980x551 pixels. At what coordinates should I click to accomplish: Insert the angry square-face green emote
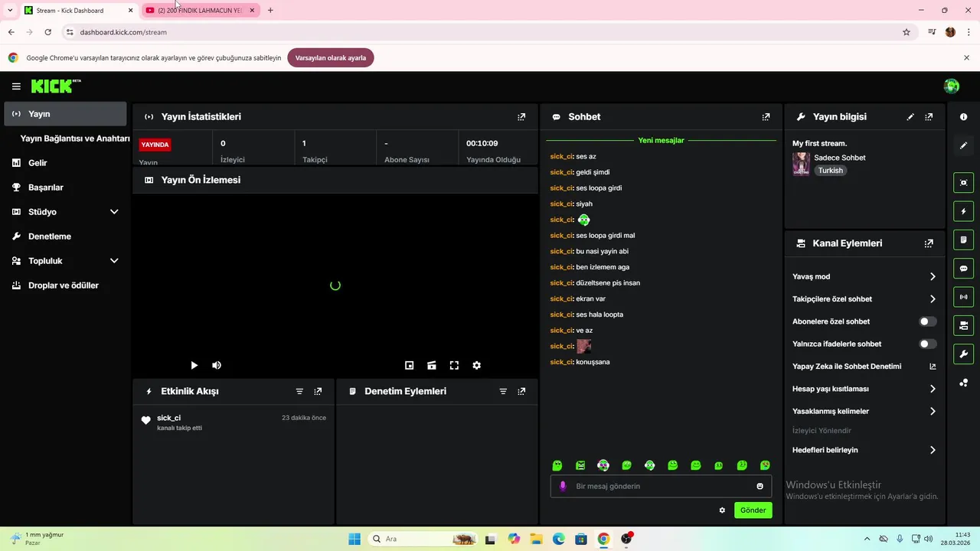coord(580,465)
